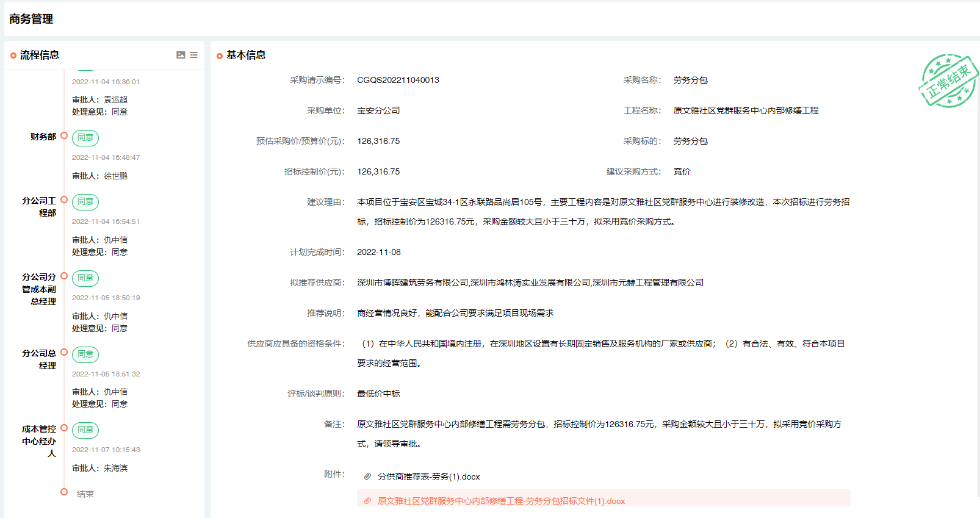The width and height of the screenshot is (980, 518).
Task: Click procurement number CGQS202211040013
Action: pos(398,80)
